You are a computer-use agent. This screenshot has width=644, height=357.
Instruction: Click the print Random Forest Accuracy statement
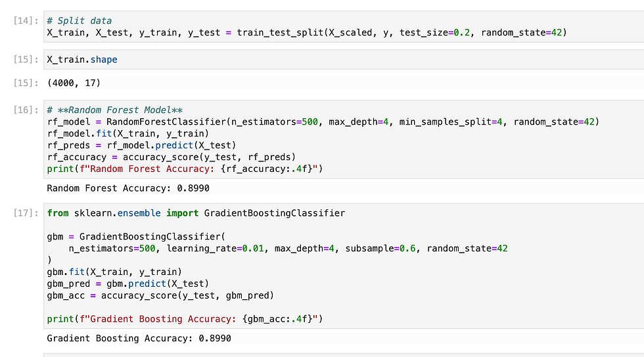tap(185, 169)
